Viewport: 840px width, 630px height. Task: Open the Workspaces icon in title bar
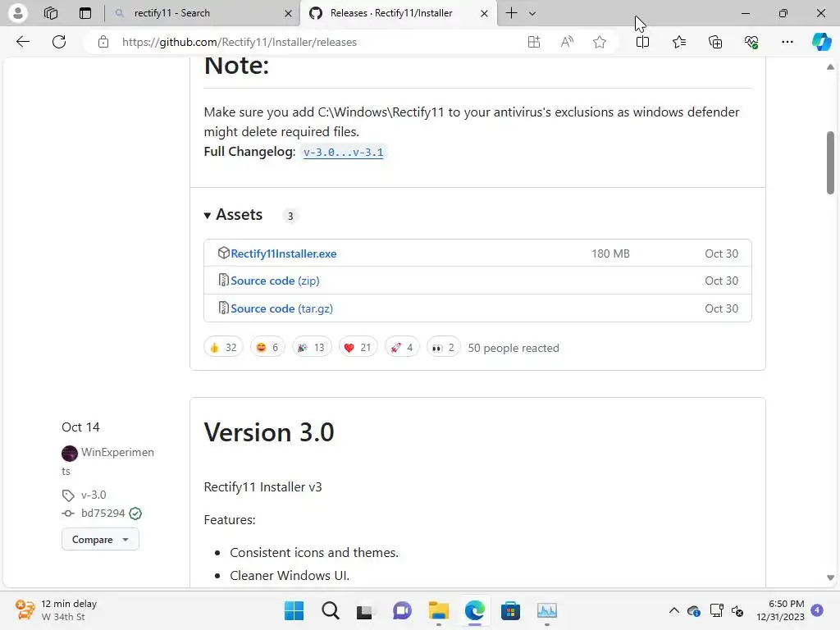click(51, 13)
